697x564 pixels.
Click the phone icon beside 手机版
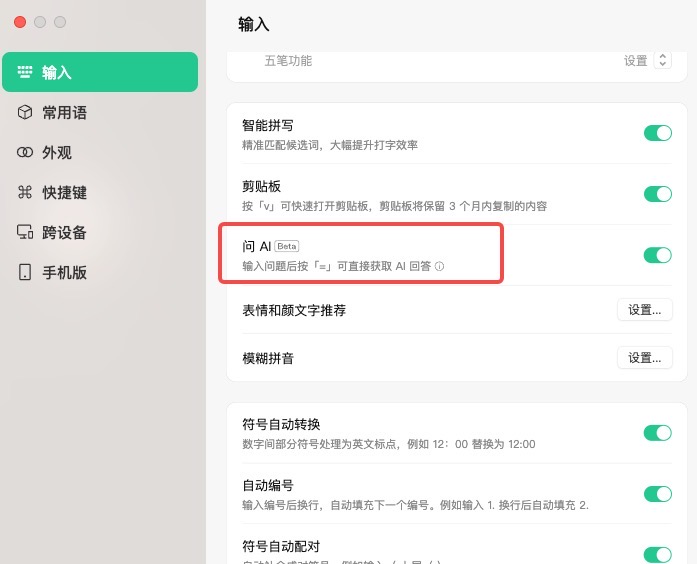(25, 273)
